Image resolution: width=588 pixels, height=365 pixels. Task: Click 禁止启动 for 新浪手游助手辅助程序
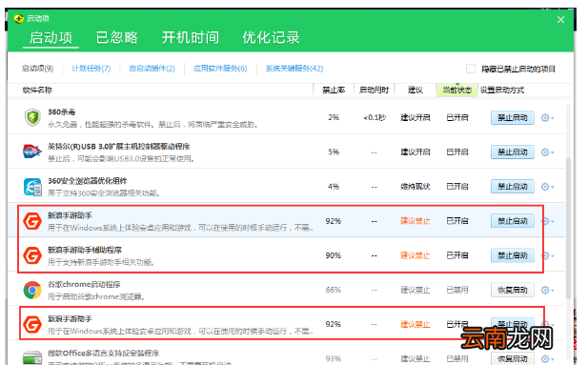[x=513, y=255]
